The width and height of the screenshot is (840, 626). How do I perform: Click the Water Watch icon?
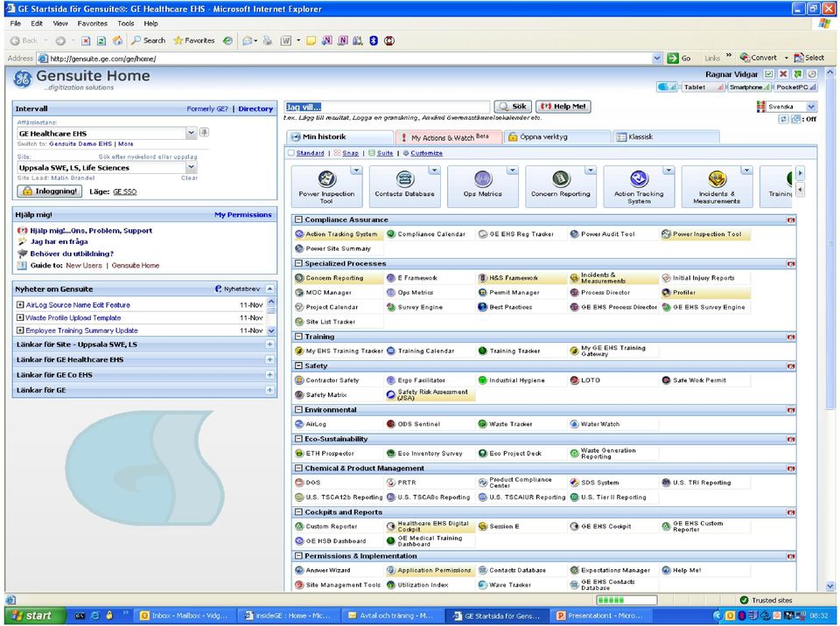point(574,423)
